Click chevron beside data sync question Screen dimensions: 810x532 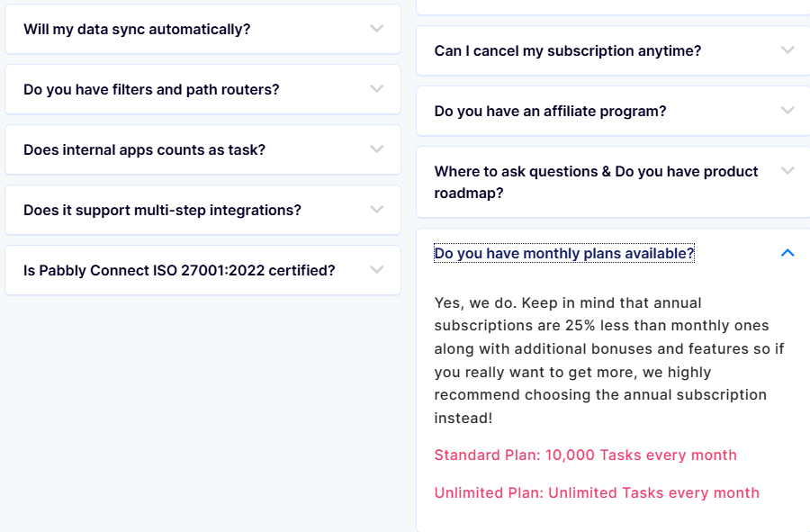(x=377, y=28)
